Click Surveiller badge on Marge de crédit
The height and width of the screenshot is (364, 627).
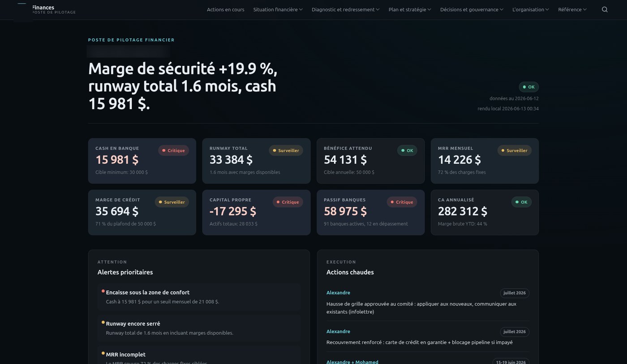[x=172, y=202]
